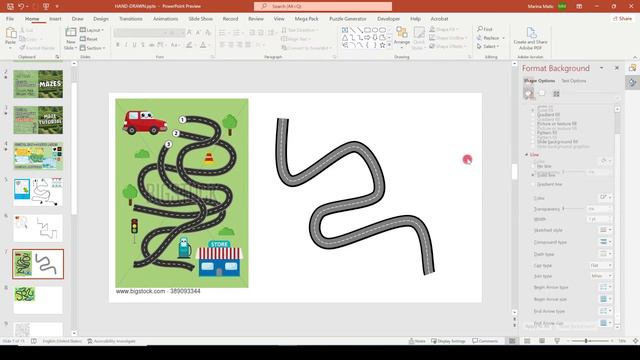Select slide 5 thumbnail
Screen dimensions: 640x360
click(x=38, y=192)
